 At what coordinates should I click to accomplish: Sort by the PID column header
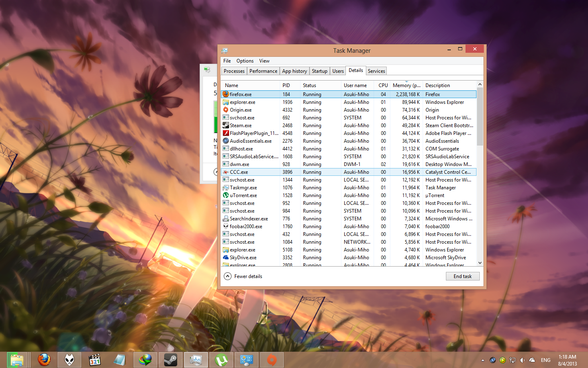click(x=290, y=85)
